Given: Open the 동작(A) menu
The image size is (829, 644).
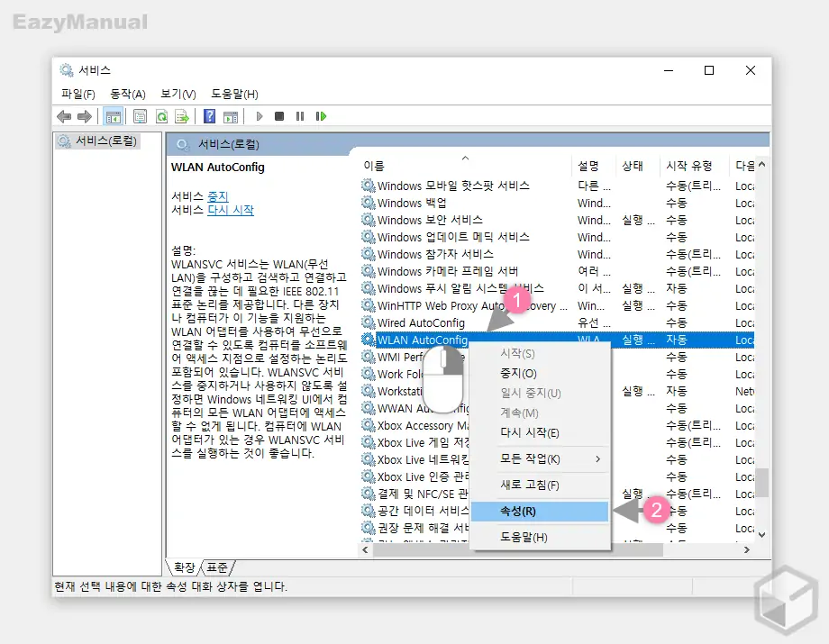Looking at the screenshot, I should point(127,93).
